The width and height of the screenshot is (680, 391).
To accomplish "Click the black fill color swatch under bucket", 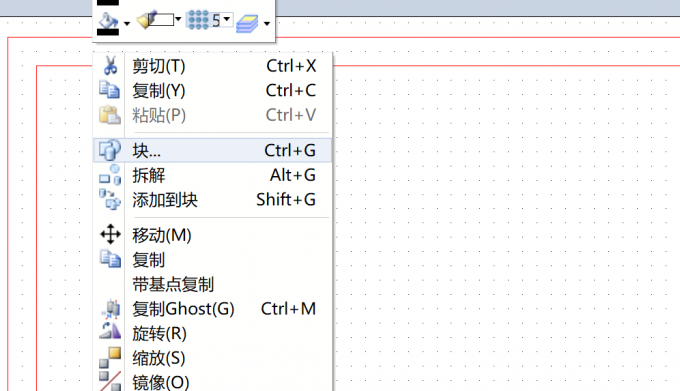I will coord(108,32).
